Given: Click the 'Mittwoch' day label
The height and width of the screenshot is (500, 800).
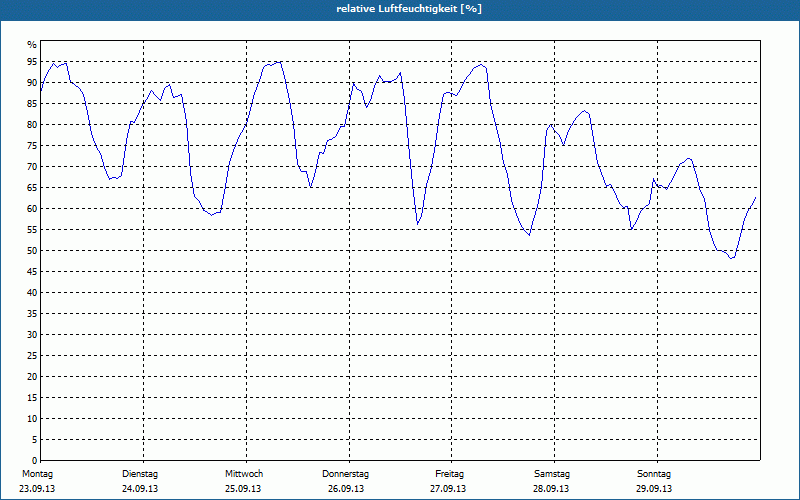Looking at the screenshot, I should click(244, 474).
